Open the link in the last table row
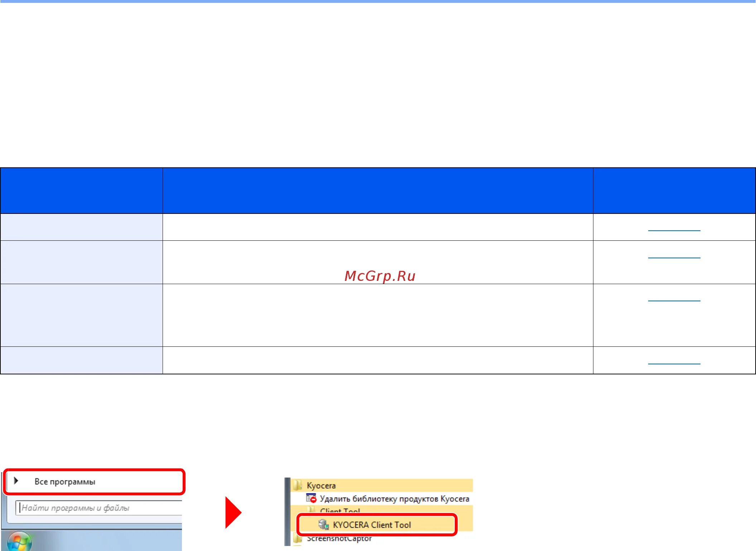The width and height of the screenshot is (756, 551). coord(674,361)
